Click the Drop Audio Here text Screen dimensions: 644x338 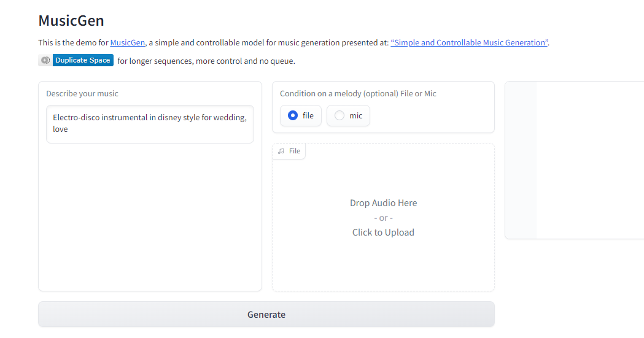[x=383, y=203]
